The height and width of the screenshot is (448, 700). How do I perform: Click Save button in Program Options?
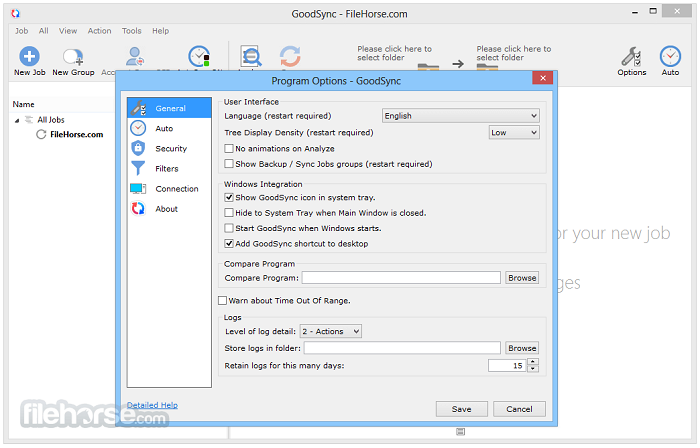point(462,409)
